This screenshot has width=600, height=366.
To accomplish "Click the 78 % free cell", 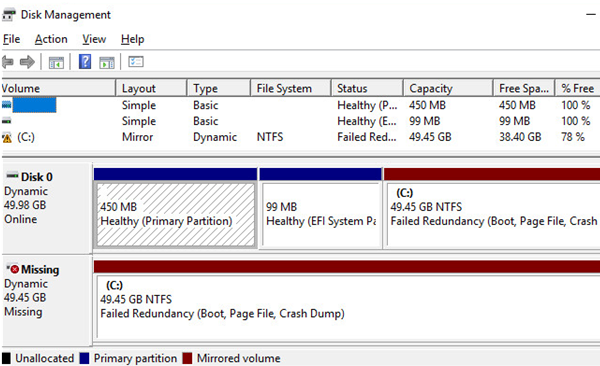I will click(573, 137).
